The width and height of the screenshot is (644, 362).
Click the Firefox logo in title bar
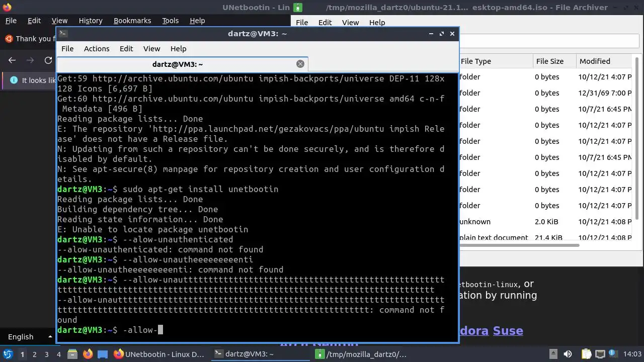click(x=7, y=7)
